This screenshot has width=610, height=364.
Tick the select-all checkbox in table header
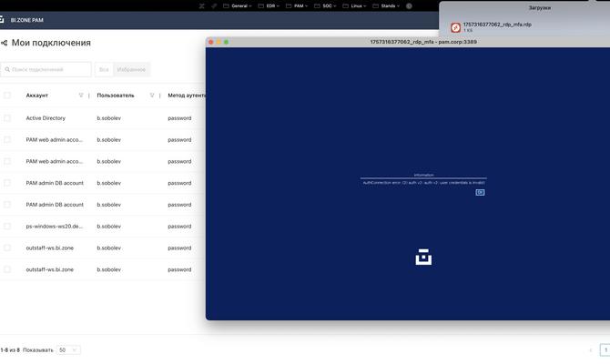7,96
